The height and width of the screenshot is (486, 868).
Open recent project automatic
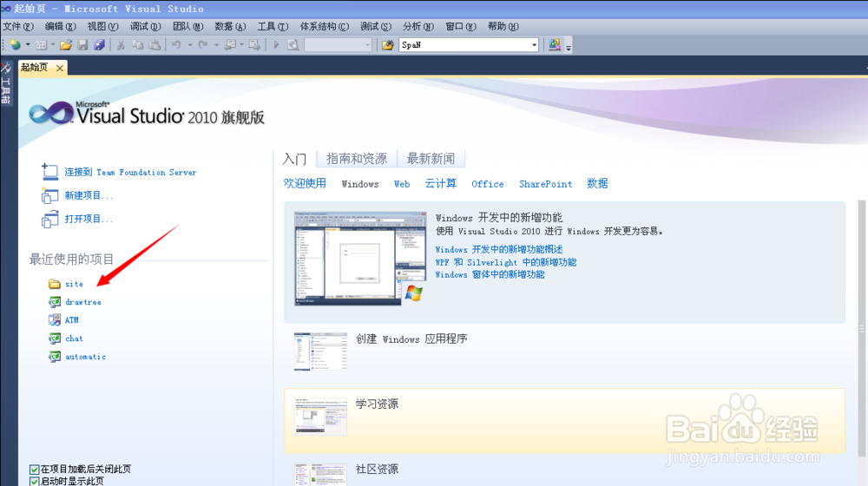[85, 357]
